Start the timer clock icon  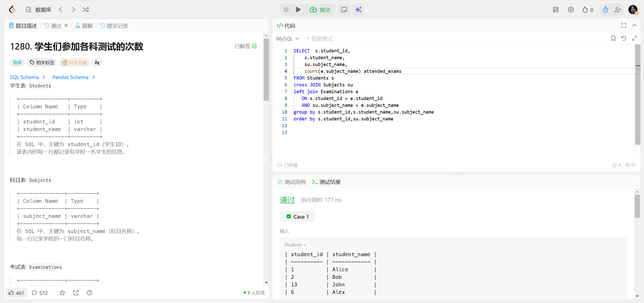tap(605, 10)
